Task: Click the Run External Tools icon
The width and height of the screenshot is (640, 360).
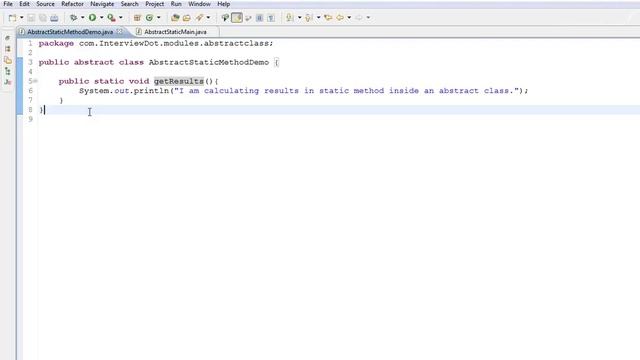Action: [x=111, y=18]
